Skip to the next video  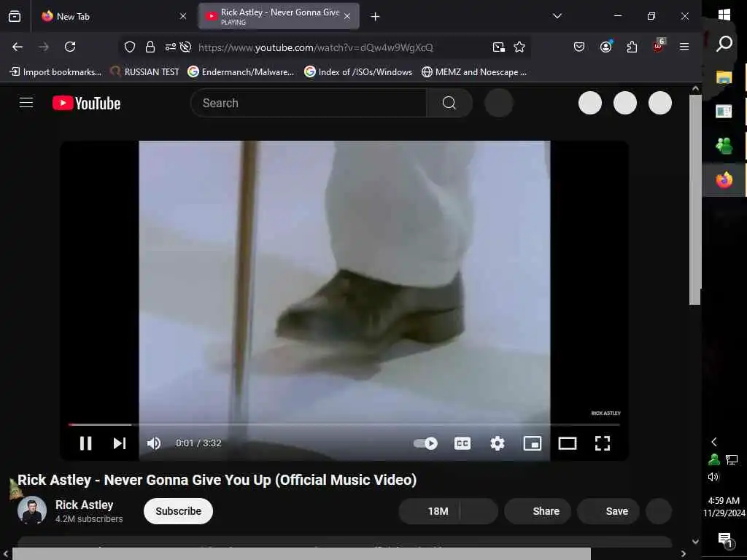coord(120,443)
